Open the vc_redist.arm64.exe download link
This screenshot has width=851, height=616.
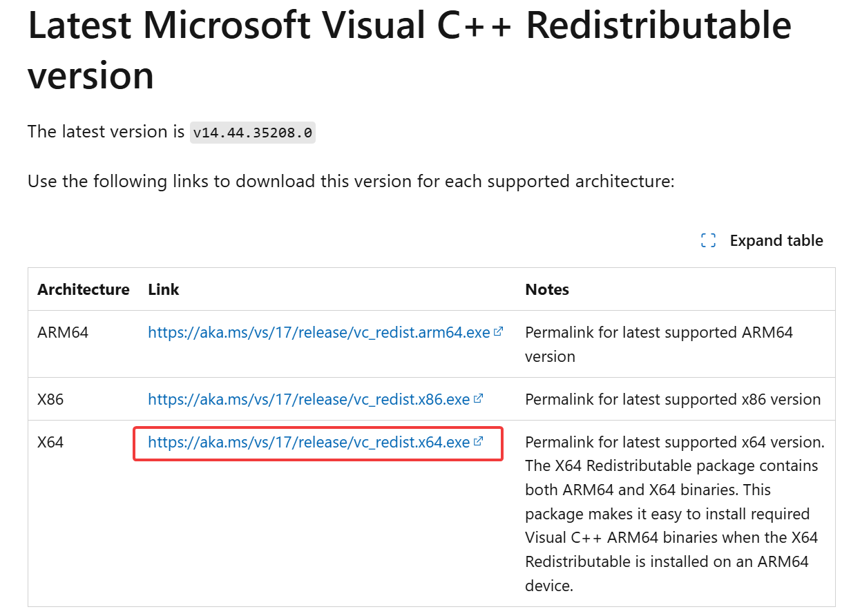click(x=319, y=332)
